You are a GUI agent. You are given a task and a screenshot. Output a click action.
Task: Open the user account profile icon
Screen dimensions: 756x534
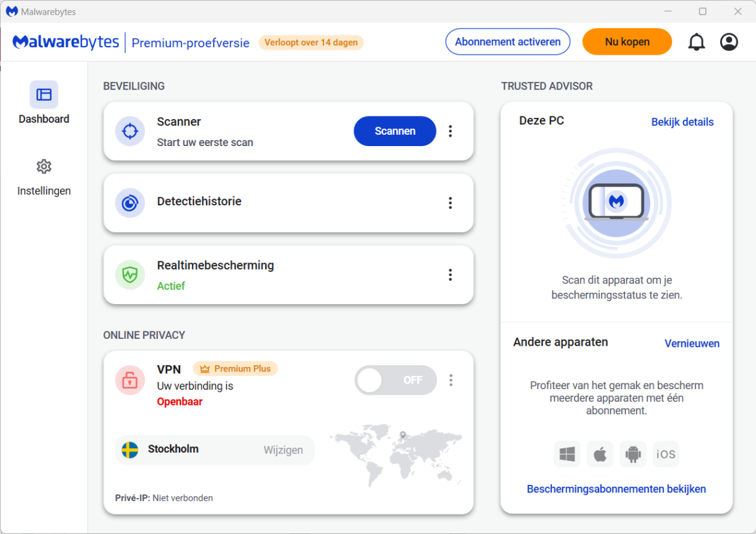[x=729, y=42]
